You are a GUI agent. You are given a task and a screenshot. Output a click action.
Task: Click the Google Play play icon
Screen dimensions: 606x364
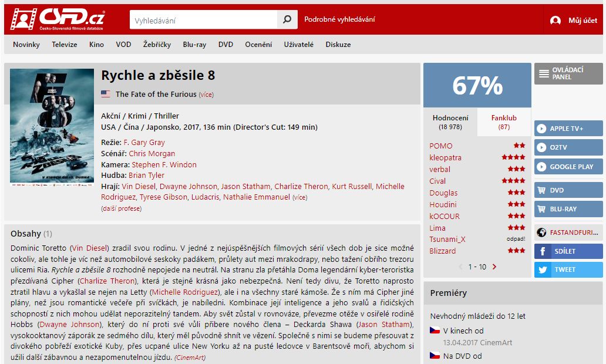click(542, 167)
